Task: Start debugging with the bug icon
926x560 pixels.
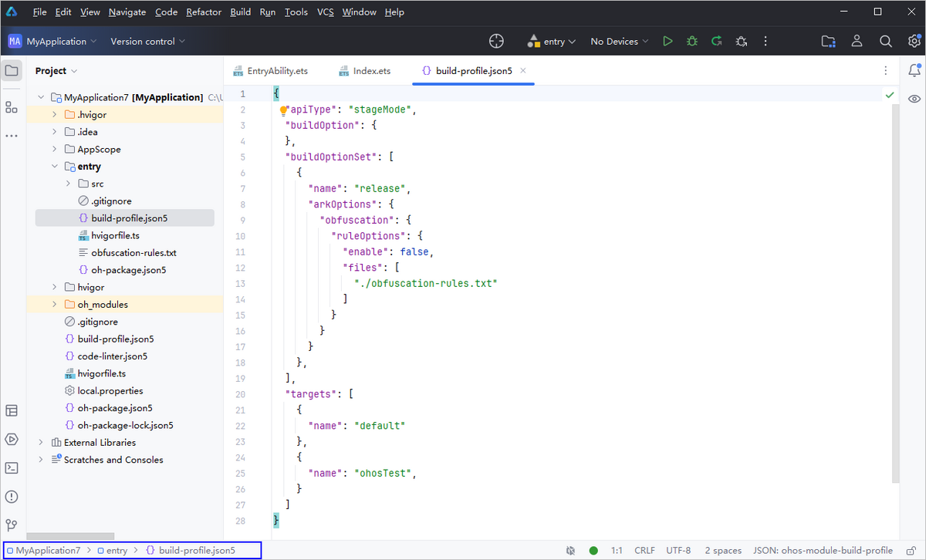Action: [692, 42]
